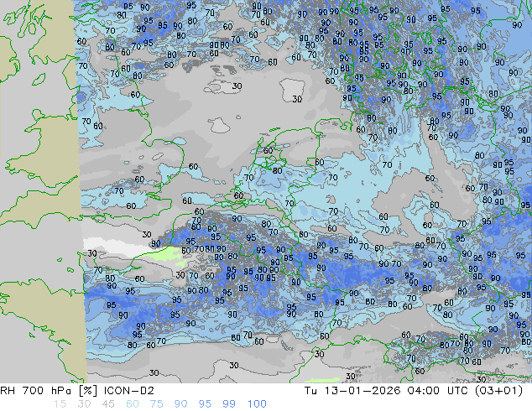Viewport: 532px width, 411px height.
Task: Click the 'RH 700 hPa' title text
Action: [36, 391]
